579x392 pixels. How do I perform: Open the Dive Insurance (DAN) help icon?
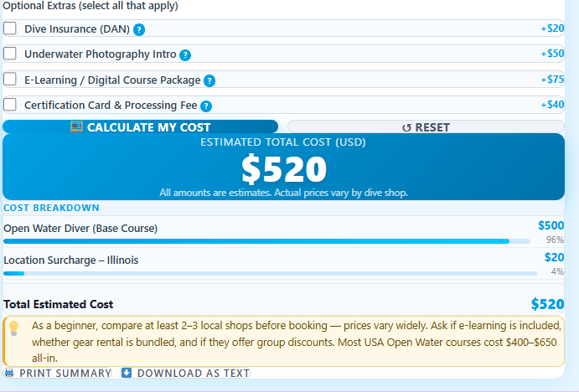tap(139, 29)
